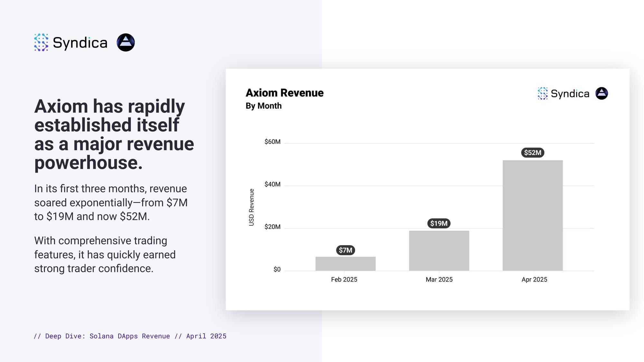Click the Feb 2025 revenue bar

pyautogui.click(x=346, y=264)
